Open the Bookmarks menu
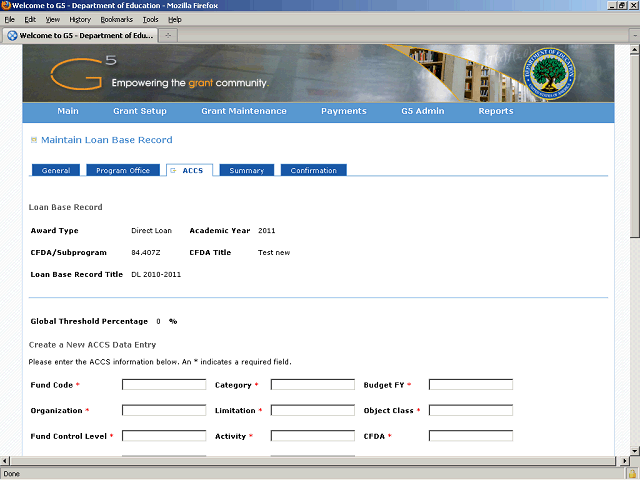640x480 pixels. [x=117, y=19]
